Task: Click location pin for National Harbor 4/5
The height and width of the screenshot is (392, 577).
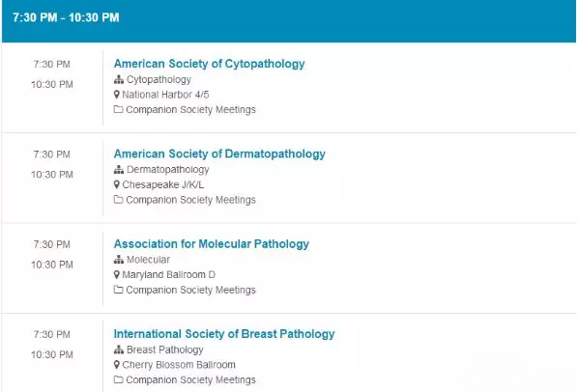Action: coord(117,95)
